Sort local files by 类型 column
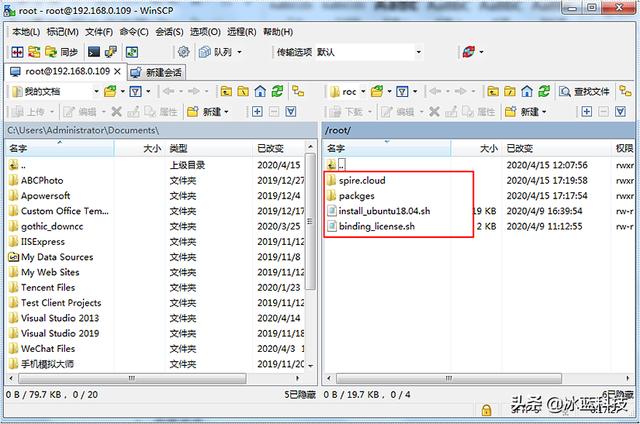 click(209, 148)
